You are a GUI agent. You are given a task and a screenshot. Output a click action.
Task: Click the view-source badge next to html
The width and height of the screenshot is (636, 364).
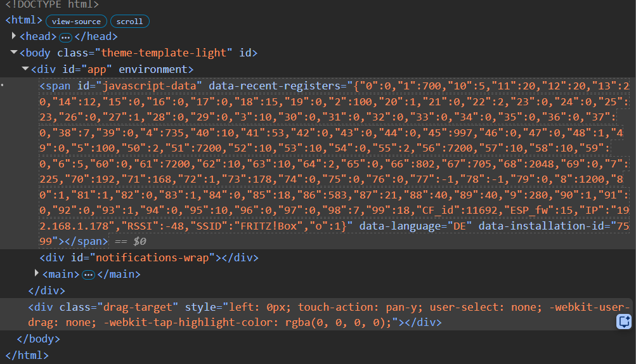tap(76, 22)
